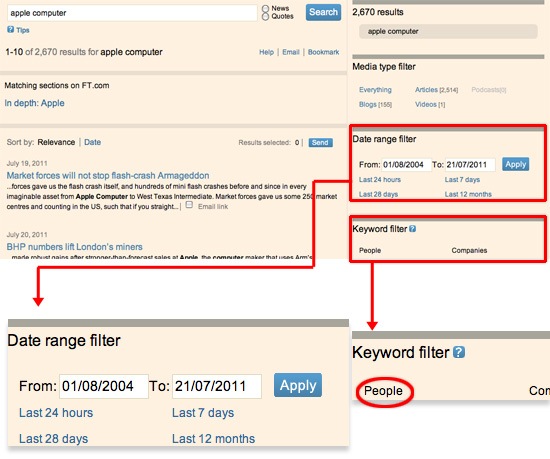Click the blue Search button

point(323,12)
